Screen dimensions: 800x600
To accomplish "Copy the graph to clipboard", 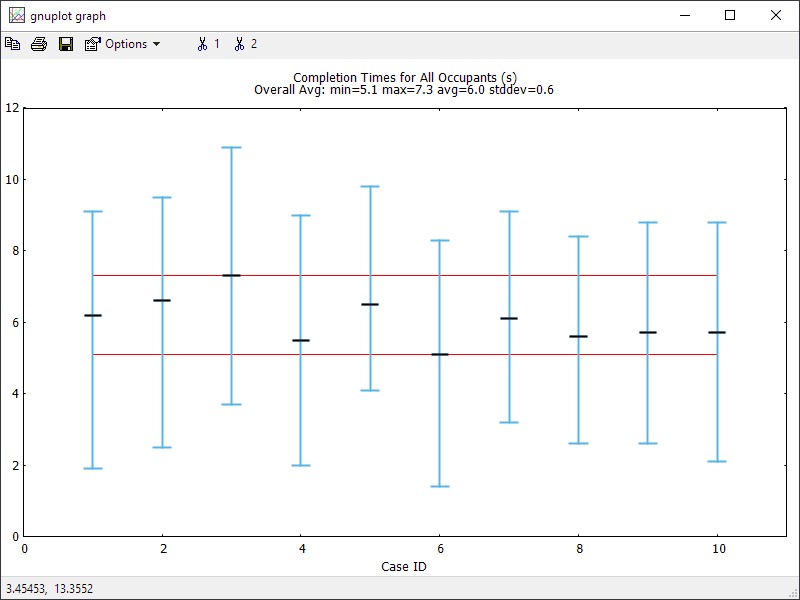I will tap(12, 44).
